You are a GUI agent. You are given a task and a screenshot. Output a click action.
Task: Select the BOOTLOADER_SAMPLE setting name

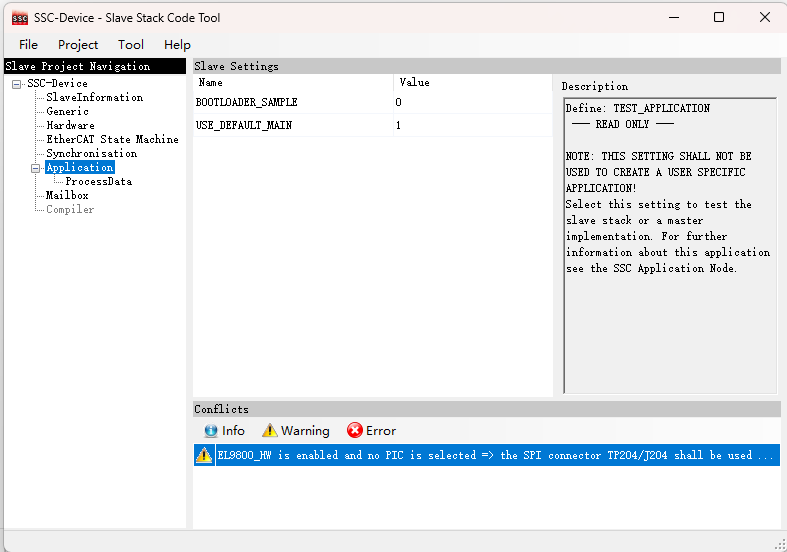pos(246,102)
